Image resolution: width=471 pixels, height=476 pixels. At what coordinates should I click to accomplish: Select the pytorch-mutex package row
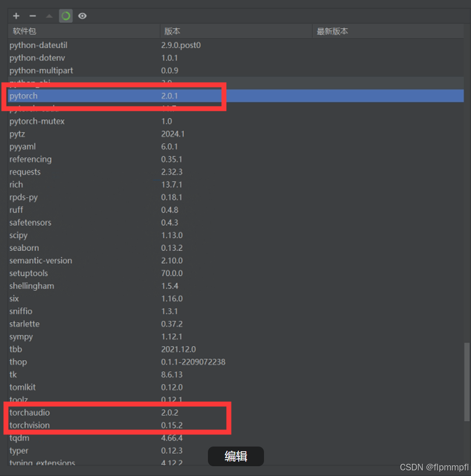(x=235, y=121)
